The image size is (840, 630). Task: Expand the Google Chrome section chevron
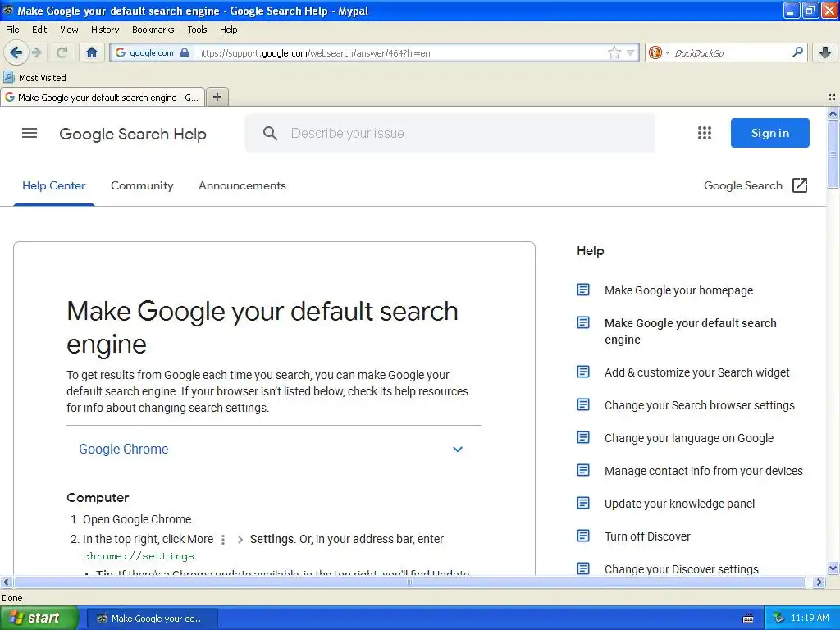(458, 449)
